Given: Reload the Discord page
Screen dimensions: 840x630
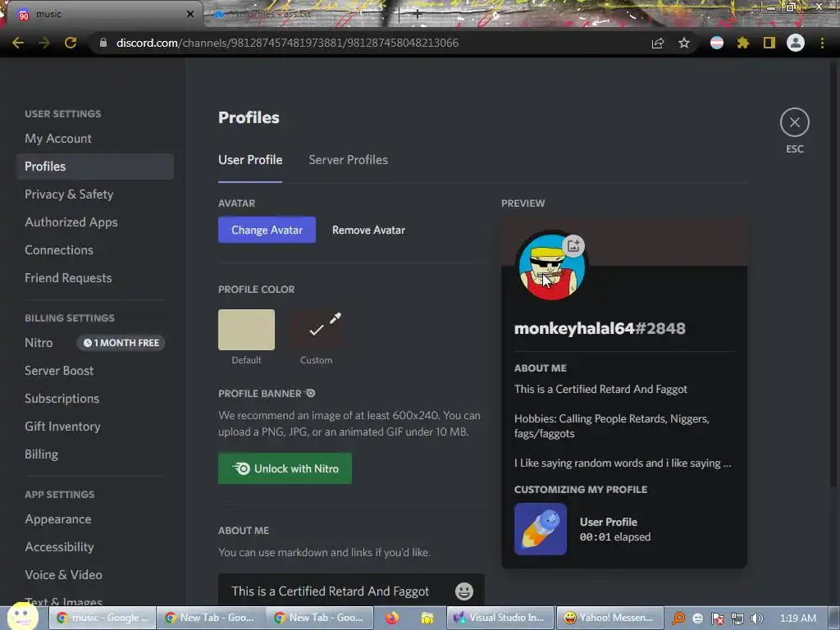Looking at the screenshot, I should click(71, 43).
